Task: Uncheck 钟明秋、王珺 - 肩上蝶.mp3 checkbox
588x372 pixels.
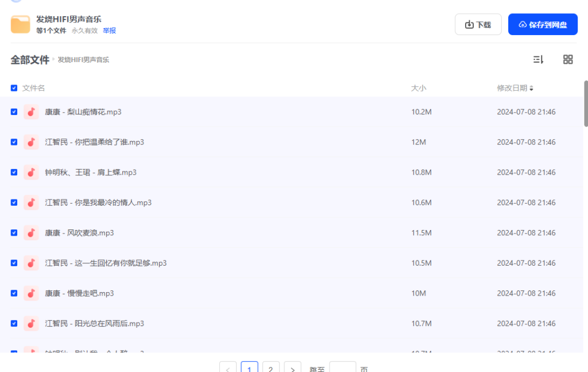Action: click(x=14, y=172)
